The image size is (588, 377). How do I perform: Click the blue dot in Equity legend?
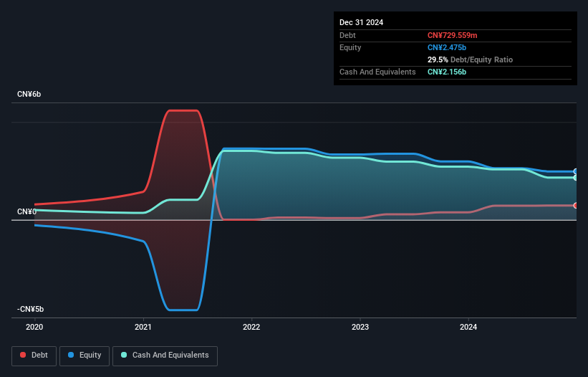(71, 355)
